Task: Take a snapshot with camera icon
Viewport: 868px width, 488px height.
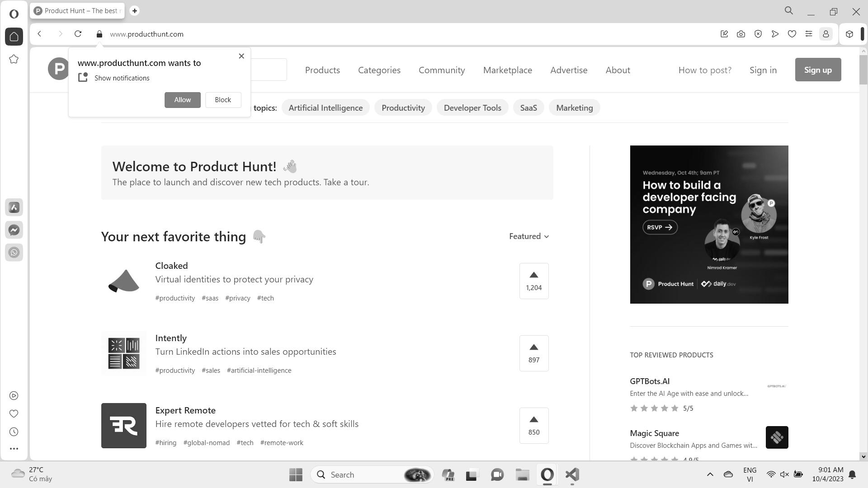Action: coord(741,34)
